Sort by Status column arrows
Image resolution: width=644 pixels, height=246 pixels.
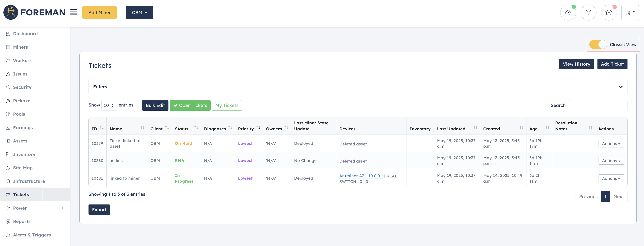[x=196, y=128]
